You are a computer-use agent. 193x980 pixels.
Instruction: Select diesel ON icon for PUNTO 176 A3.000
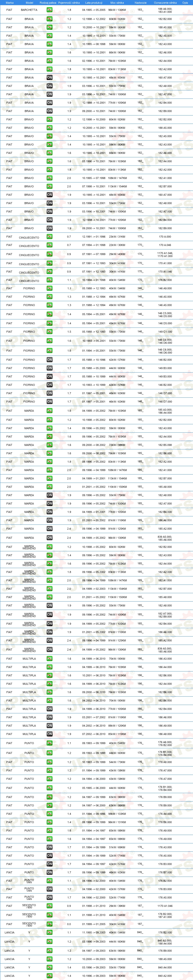[x=50, y=847]
